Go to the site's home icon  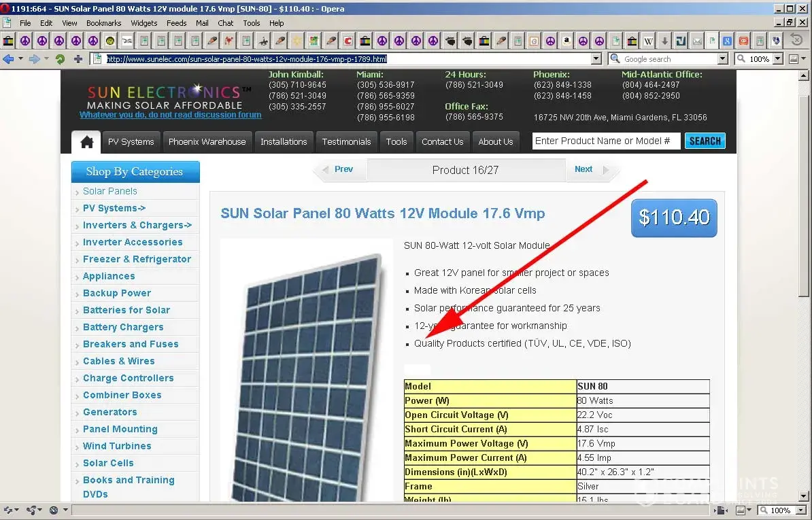(86, 142)
